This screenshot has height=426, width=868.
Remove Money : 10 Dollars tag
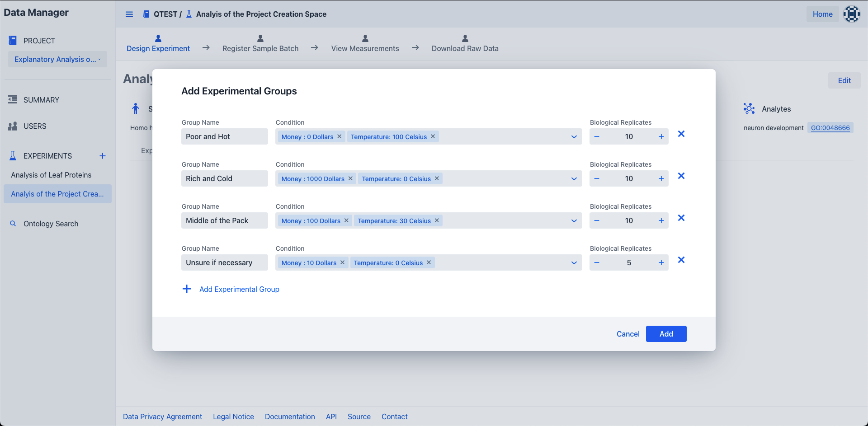pos(342,262)
